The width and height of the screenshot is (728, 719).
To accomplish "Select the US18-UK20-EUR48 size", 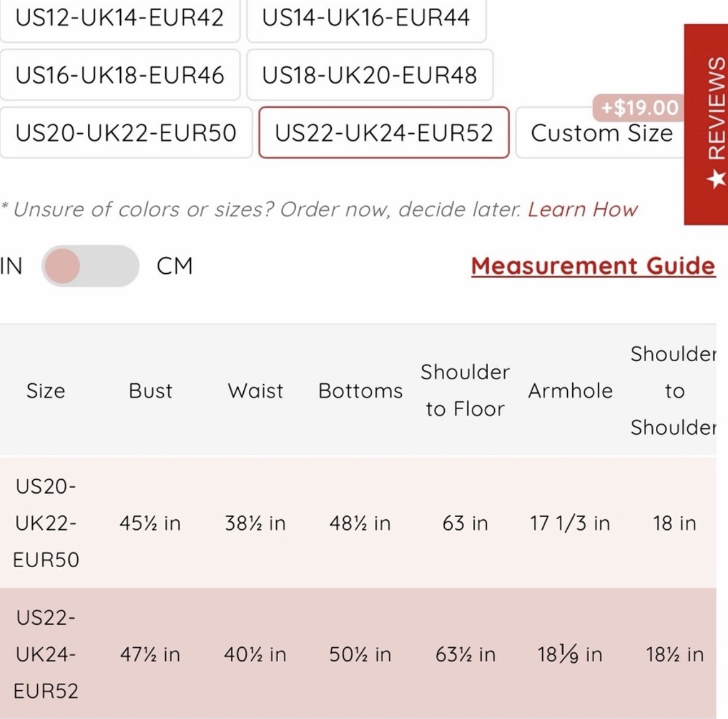I will pyautogui.click(x=370, y=75).
